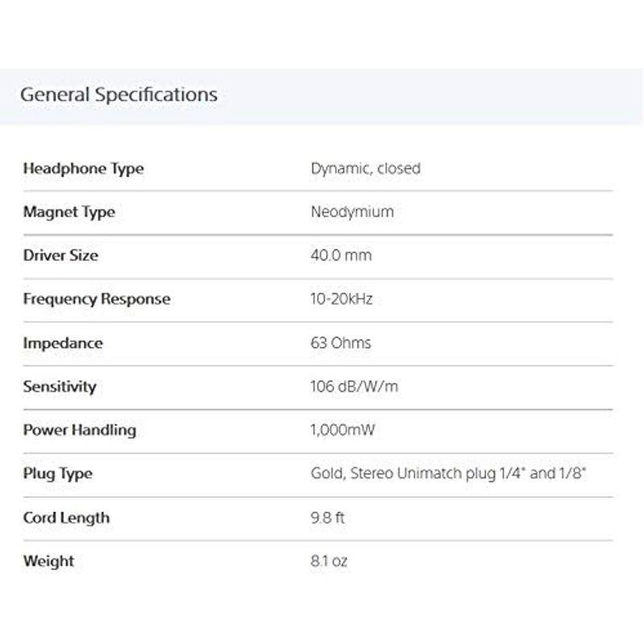Click the 40.0 mm value
Viewport: 644px width, 644px height.
point(341,256)
